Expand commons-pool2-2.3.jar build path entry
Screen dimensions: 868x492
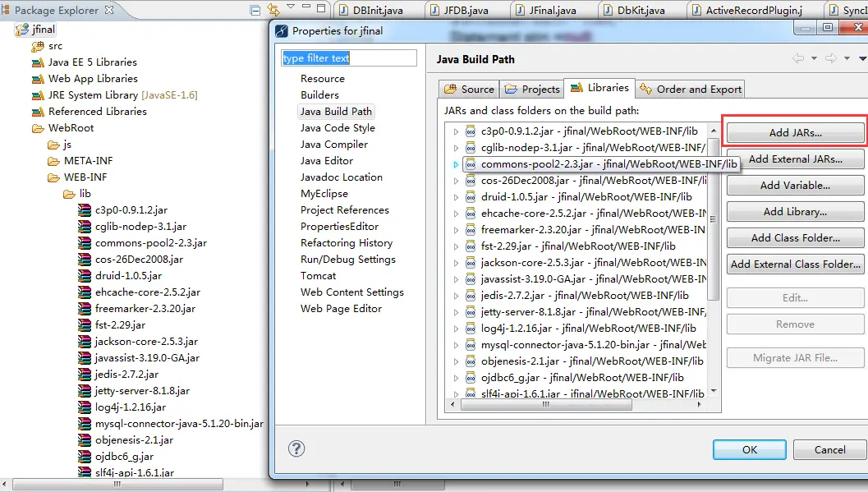coord(456,164)
